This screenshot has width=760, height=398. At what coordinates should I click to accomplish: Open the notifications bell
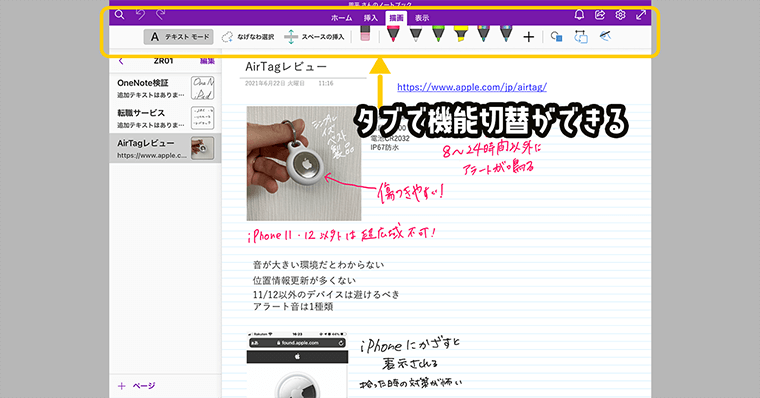point(579,15)
